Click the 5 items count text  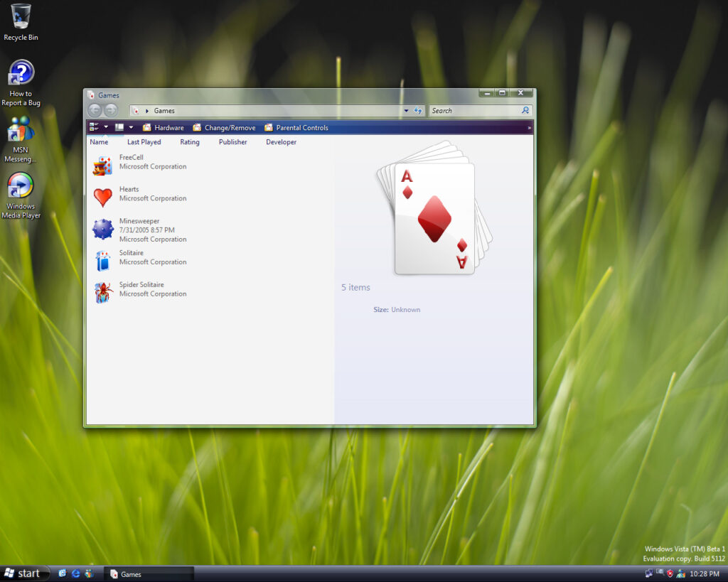[x=355, y=287]
